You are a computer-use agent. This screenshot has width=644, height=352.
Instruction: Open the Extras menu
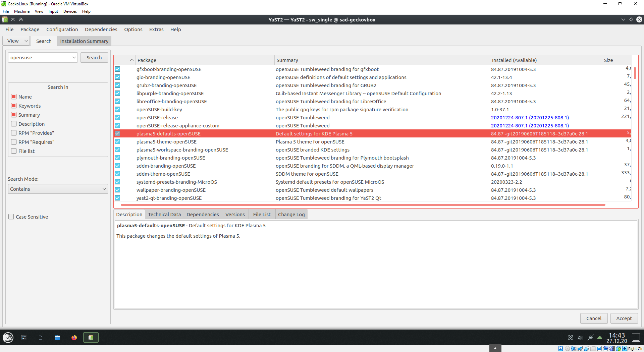(156, 30)
